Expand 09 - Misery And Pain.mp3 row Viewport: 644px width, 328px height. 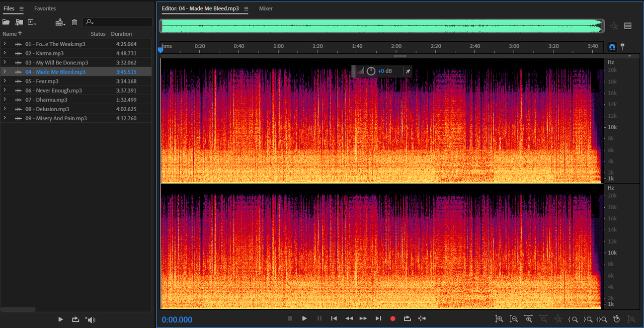5,118
